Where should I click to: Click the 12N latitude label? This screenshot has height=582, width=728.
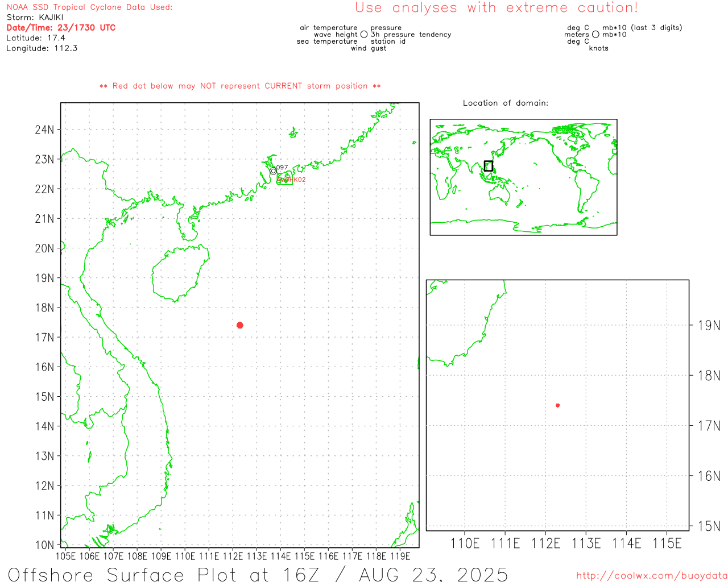[44, 485]
